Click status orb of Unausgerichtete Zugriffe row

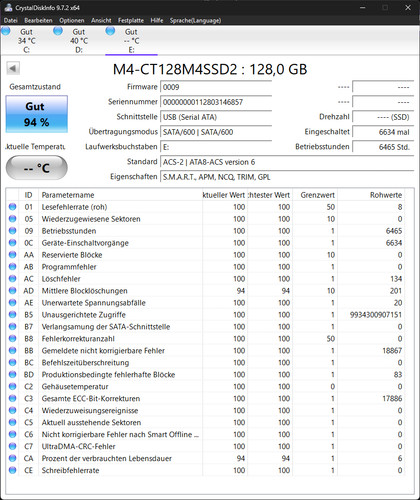[x=13, y=315]
